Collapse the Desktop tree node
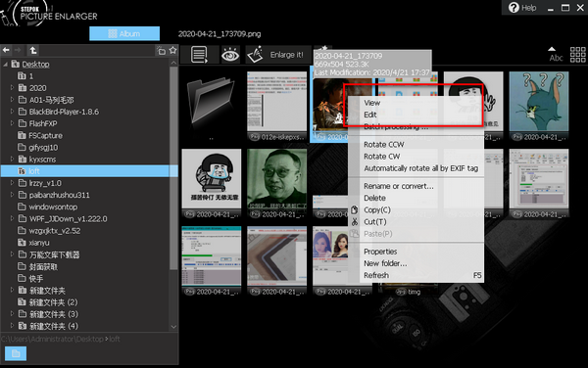Image resolution: width=588 pixels, height=368 pixels. [x=5, y=65]
